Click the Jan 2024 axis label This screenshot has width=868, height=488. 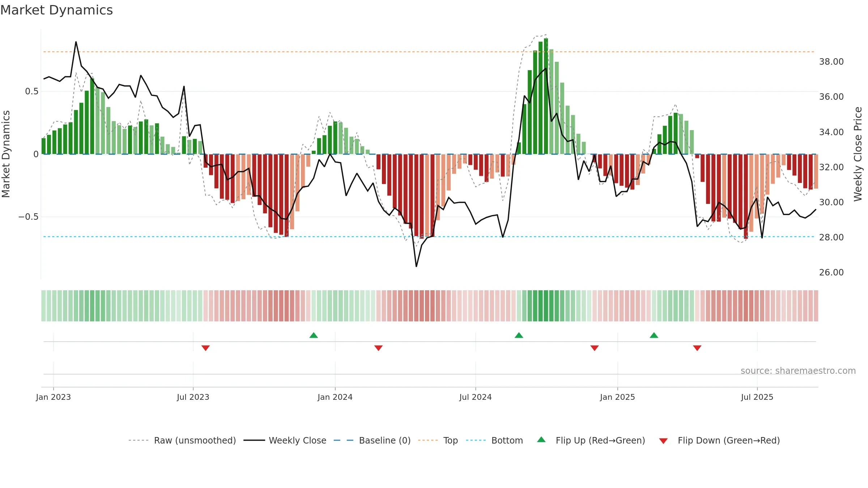click(335, 397)
